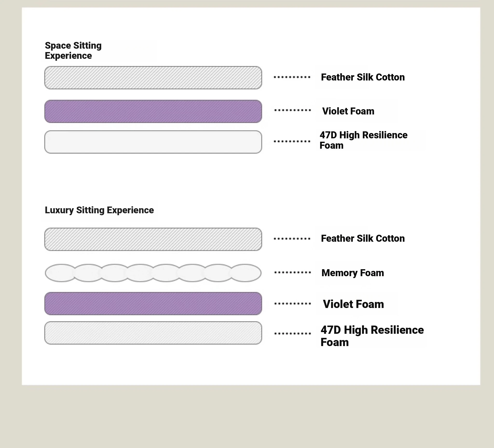Click the Feather Silk Cotton label in Luxury section
The image size is (494, 448).
[x=363, y=238]
